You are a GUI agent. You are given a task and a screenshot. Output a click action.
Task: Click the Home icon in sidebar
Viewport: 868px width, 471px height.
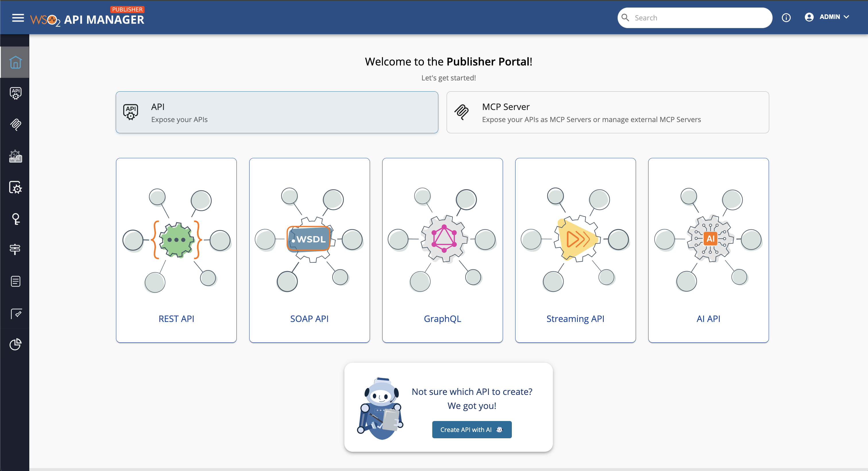pos(15,62)
